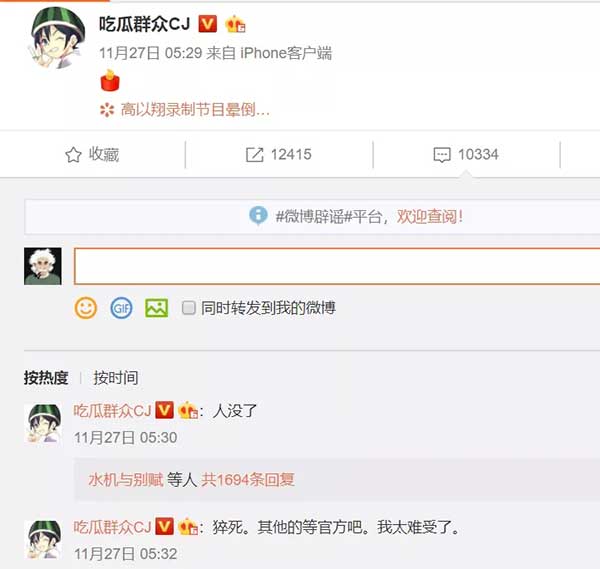Open the GIF picker icon
This screenshot has width=600, height=569.
(x=121, y=308)
